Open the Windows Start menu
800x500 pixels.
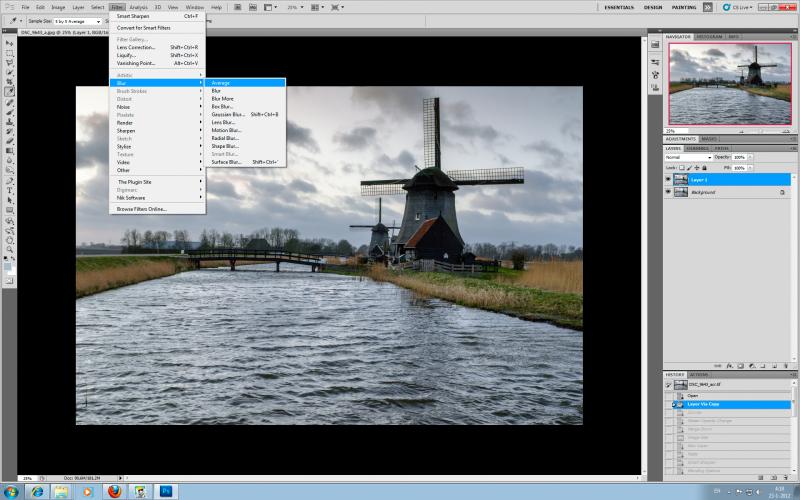click(x=10, y=492)
